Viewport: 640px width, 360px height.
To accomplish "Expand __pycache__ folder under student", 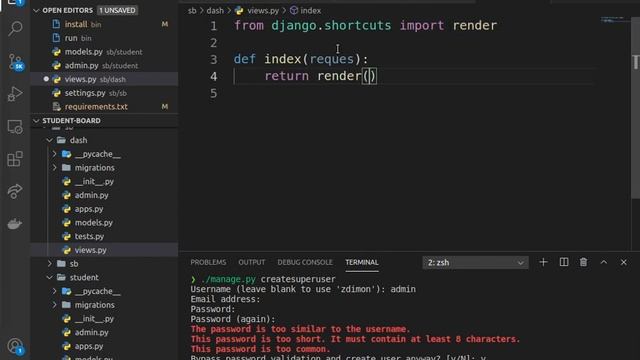I will (55, 291).
